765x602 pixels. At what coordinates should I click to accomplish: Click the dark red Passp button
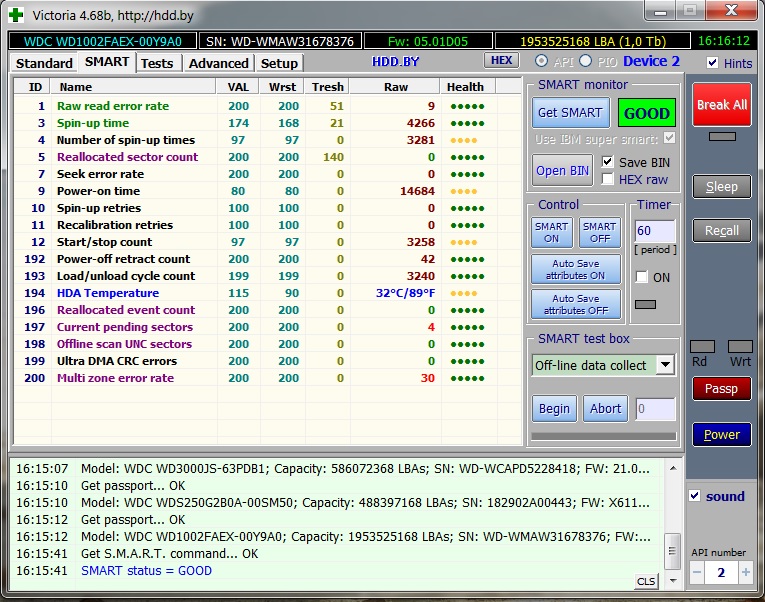coord(722,389)
